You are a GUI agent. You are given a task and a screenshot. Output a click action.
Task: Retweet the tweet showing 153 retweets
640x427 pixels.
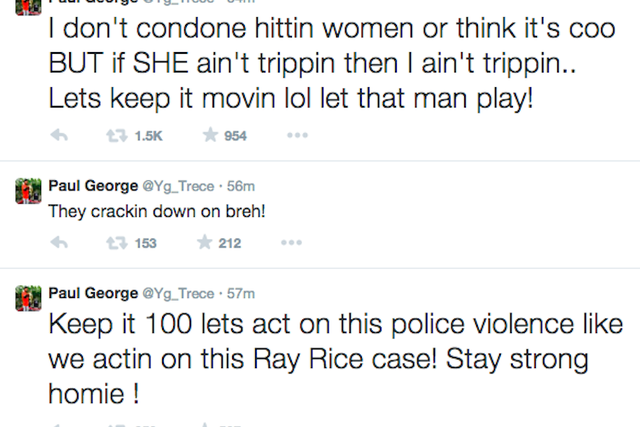[x=117, y=243]
